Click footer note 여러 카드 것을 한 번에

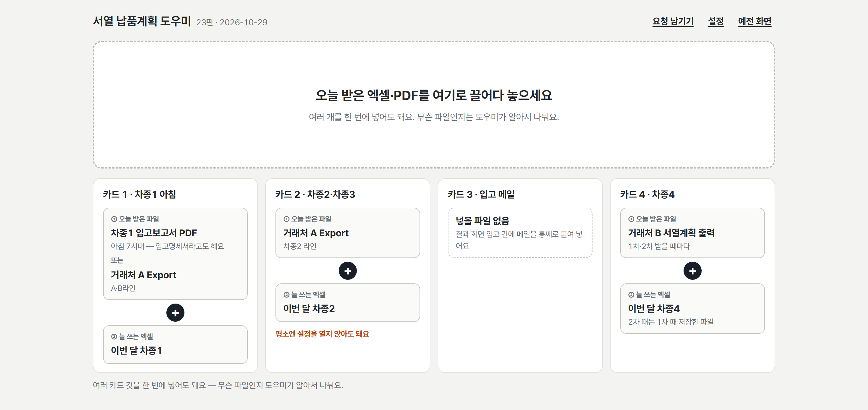(218, 385)
